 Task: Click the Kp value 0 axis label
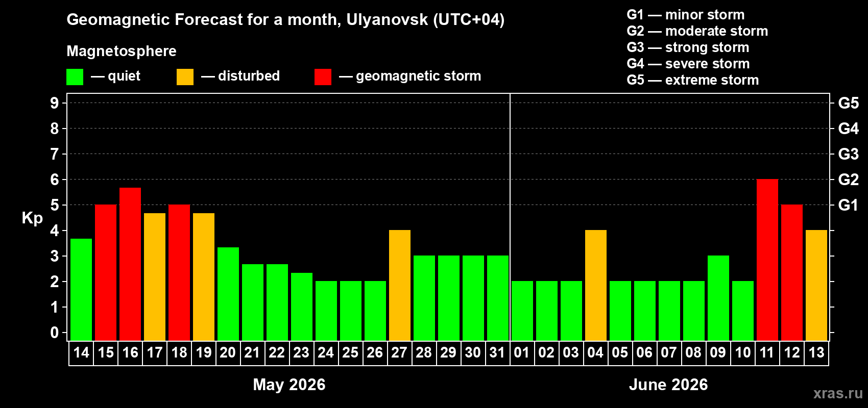pyautogui.click(x=54, y=333)
